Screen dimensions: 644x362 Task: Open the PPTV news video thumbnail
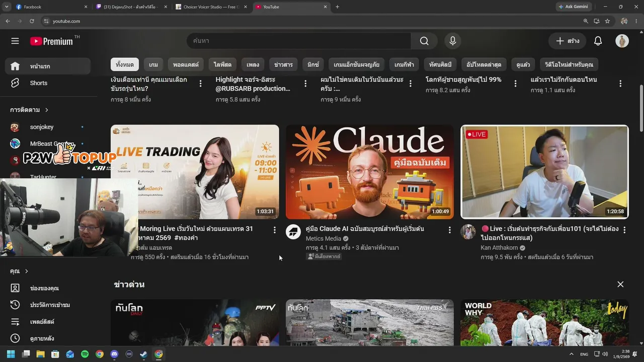(x=195, y=323)
